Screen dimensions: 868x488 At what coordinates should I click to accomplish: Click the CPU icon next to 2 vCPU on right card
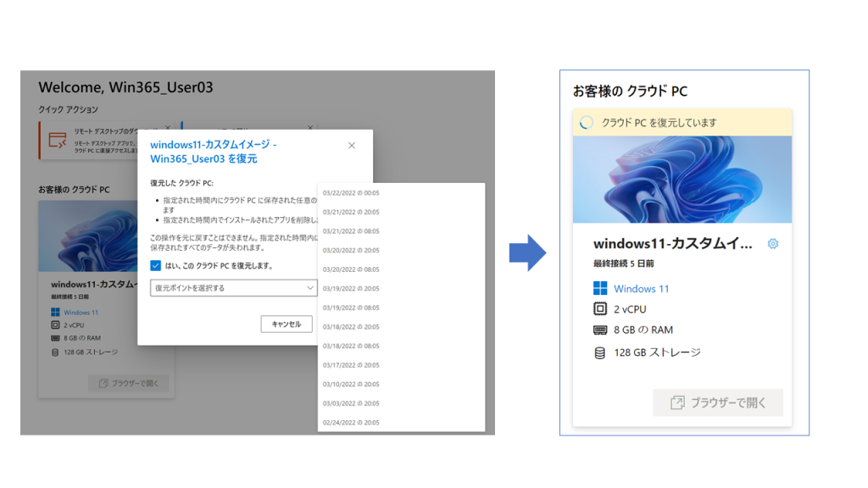coord(600,308)
